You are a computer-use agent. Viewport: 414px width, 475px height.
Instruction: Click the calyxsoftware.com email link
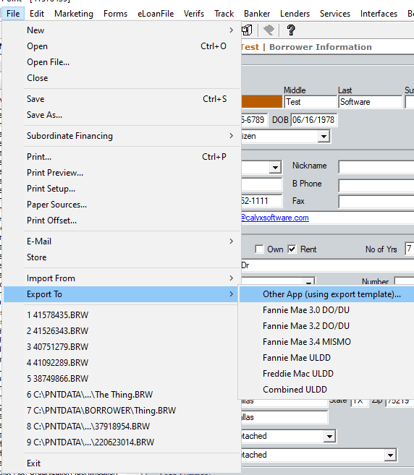point(275,218)
